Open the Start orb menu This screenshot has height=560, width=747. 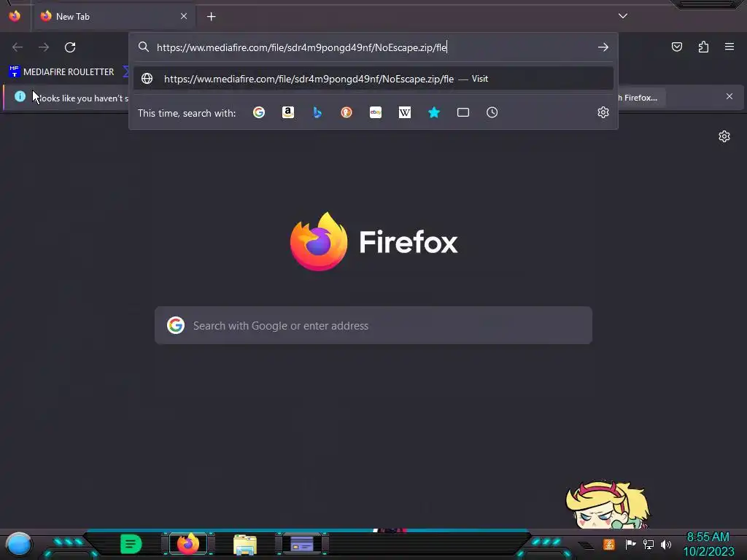(19, 544)
